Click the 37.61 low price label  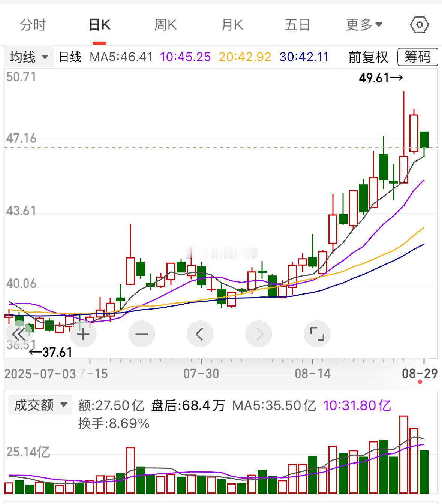[x=51, y=352]
